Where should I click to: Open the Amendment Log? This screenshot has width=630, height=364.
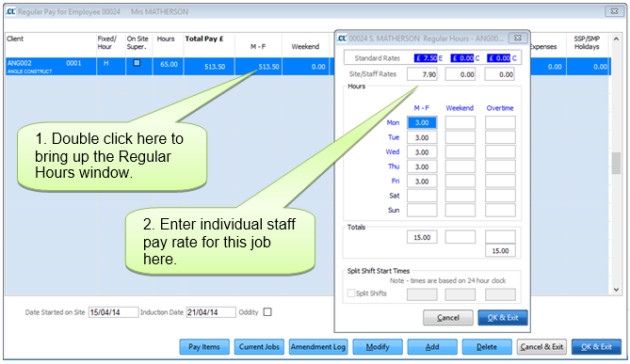coord(318,347)
